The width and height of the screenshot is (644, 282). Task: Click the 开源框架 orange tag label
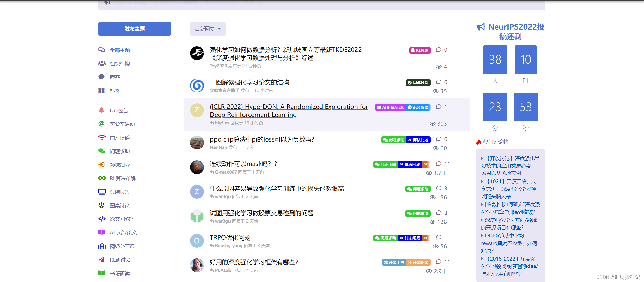tap(418, 262)
